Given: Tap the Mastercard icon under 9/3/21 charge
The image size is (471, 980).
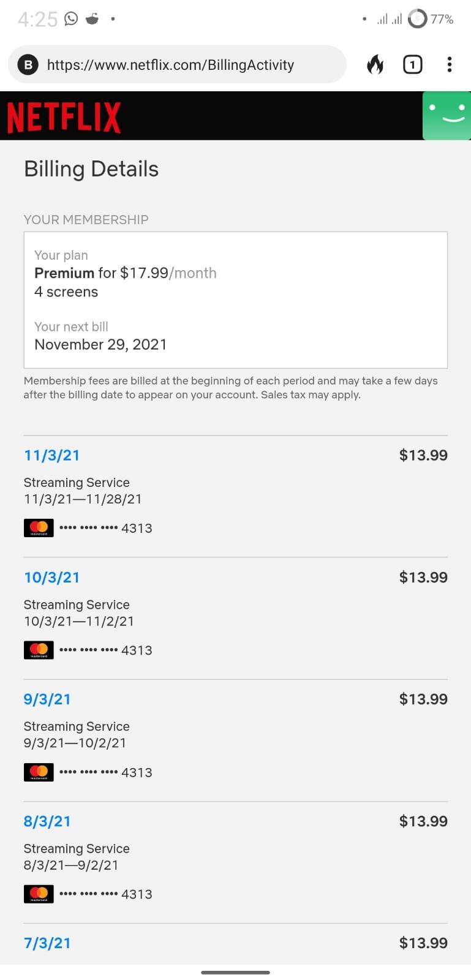Looking at the screenshot, I should click(39, 772).
